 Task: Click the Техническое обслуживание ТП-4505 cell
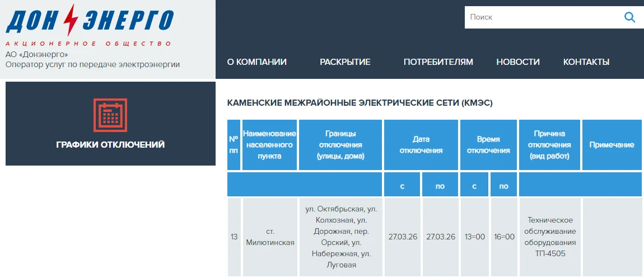(x=550, y=237)
